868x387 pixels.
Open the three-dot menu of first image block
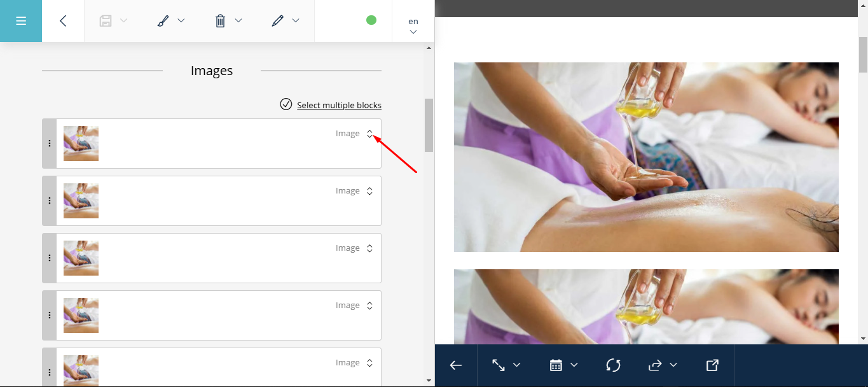click(50, 143)
